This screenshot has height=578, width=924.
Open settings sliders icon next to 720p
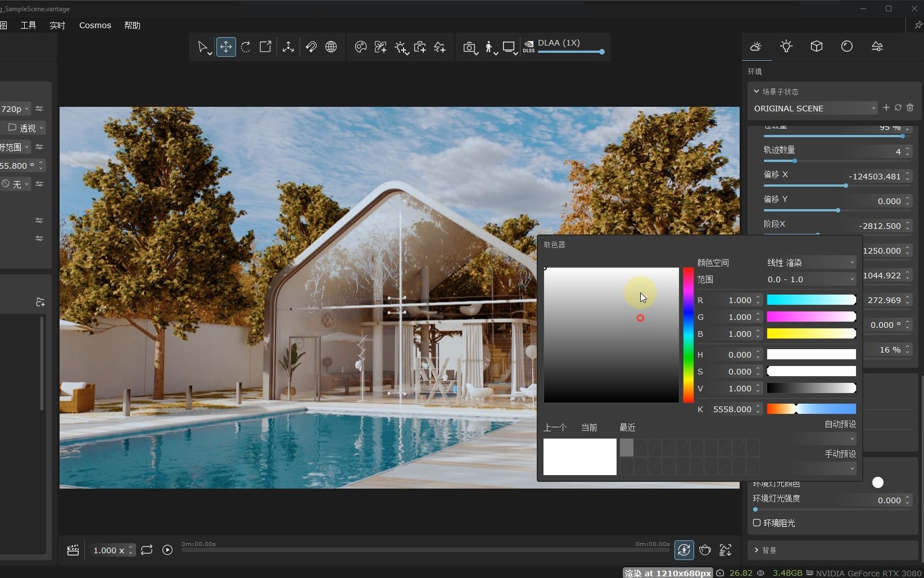(x=39, y=109)
